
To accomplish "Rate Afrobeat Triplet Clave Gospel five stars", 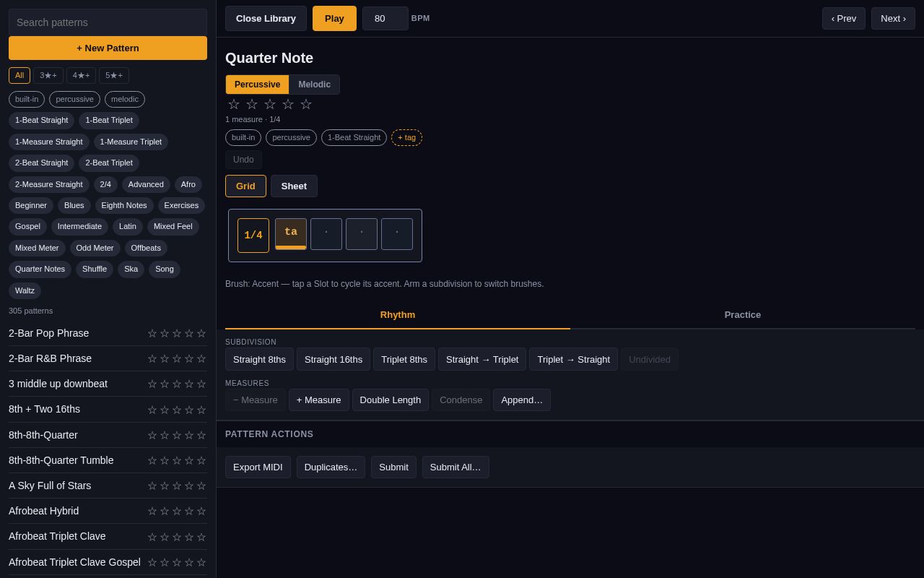I will pyautogui.click(x=201, y=563).
